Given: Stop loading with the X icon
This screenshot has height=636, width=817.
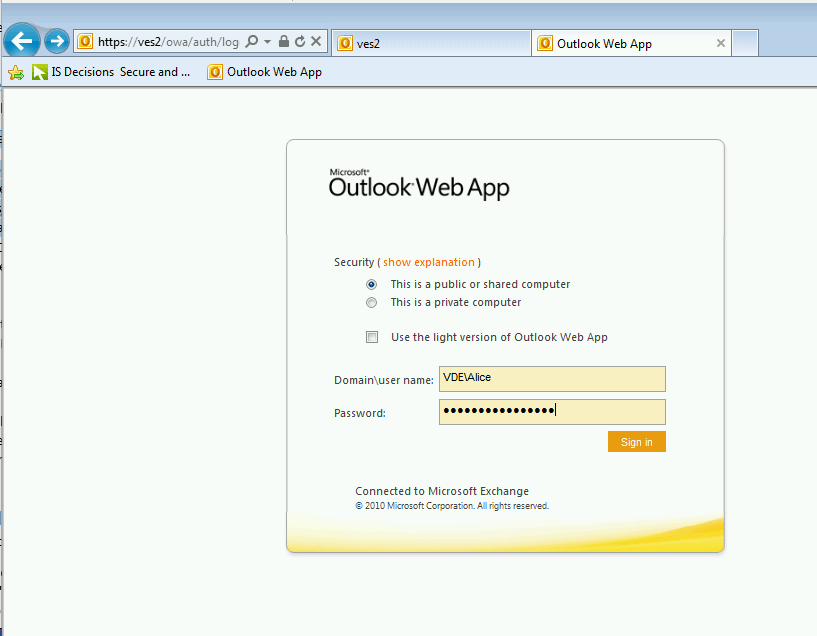Looking at the screenshot, I should [316, 41].
